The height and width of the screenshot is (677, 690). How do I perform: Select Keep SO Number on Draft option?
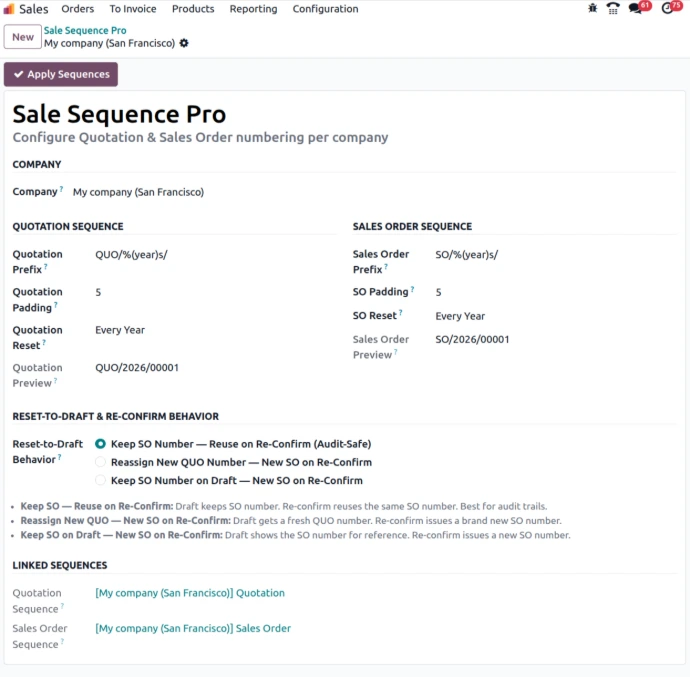[x=100, y=480]
